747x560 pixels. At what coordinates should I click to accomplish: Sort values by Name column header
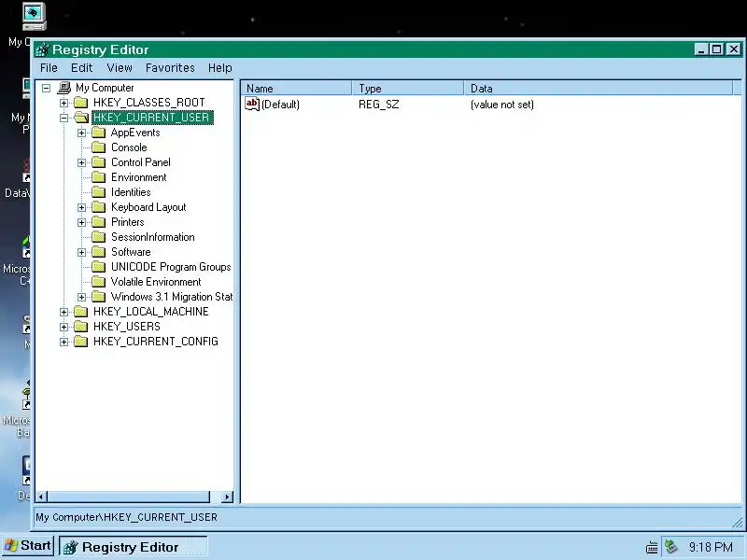click(x=297, y=88)
